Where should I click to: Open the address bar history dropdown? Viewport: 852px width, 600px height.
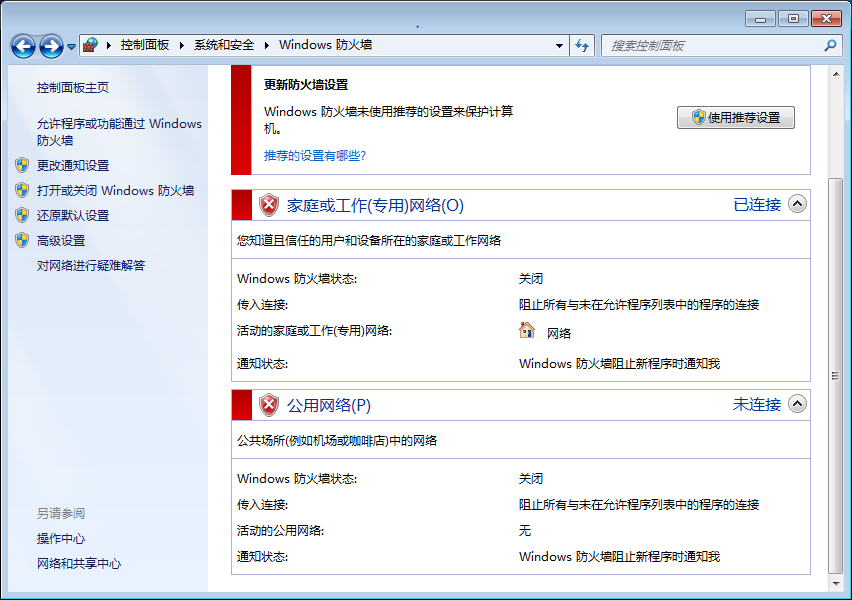(x=559, y=46)
